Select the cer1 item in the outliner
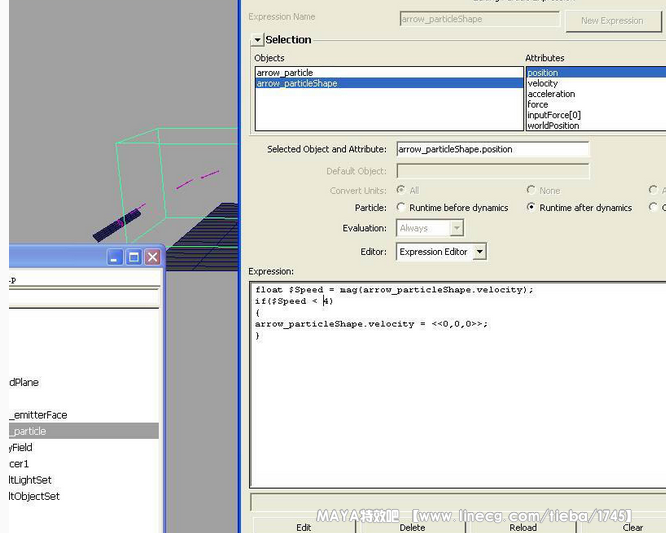 click(19, 464)
